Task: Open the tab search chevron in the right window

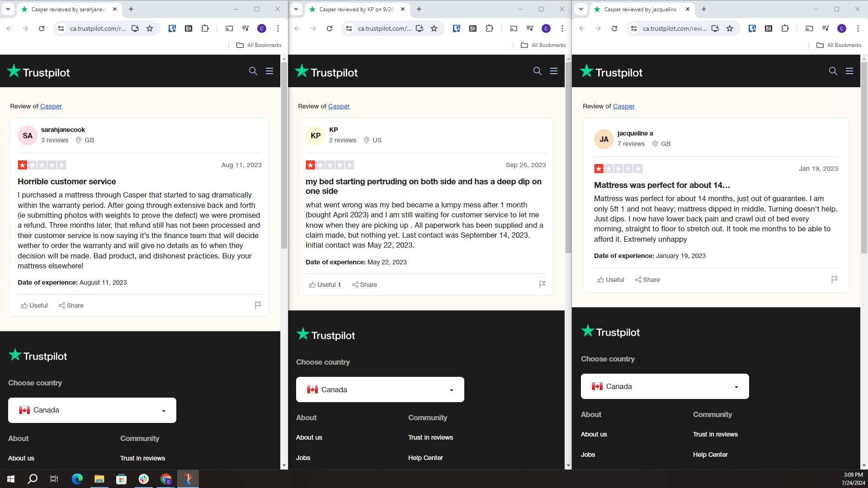Action: [x=581, y=9]
